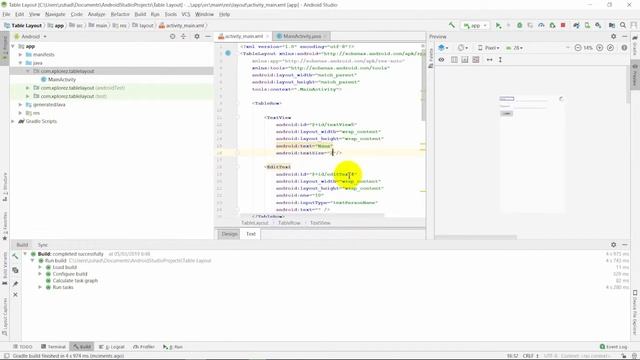The image size is (640, 360).
Task: Click hammer icon in Build tool window
Action: tap(15, 256)
